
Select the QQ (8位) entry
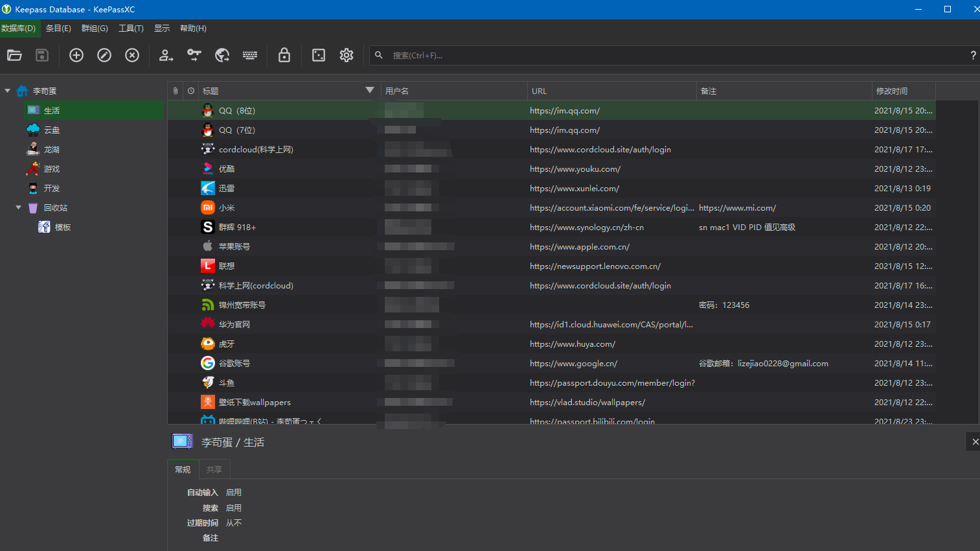click(x=551, y=110)
